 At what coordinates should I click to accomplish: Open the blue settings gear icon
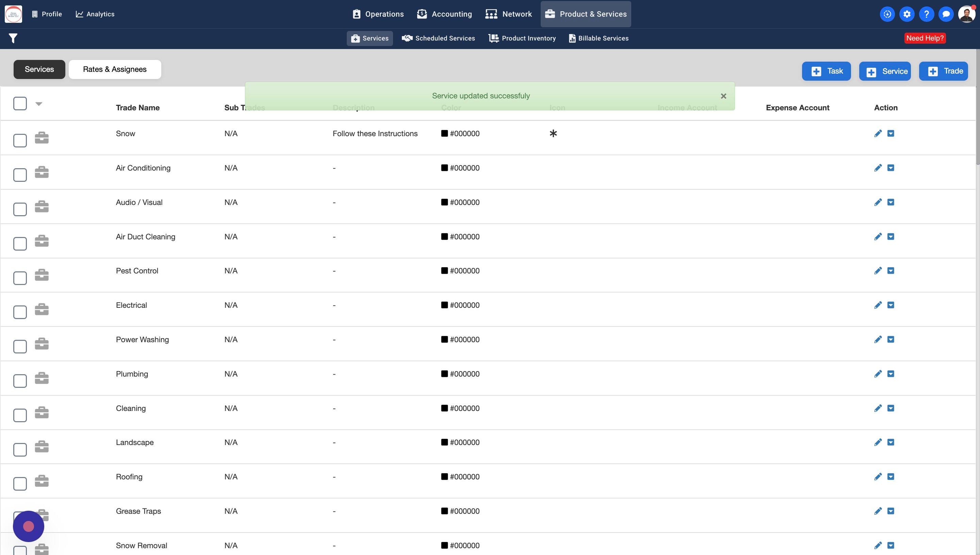[906, 14]
